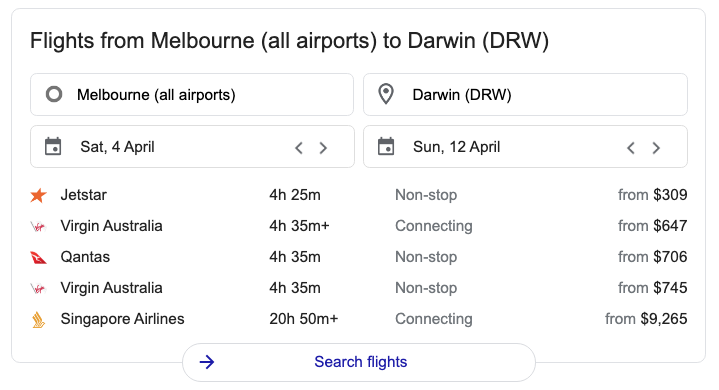Click the calendar icon beside Sun, 12 April

[386, 147]
